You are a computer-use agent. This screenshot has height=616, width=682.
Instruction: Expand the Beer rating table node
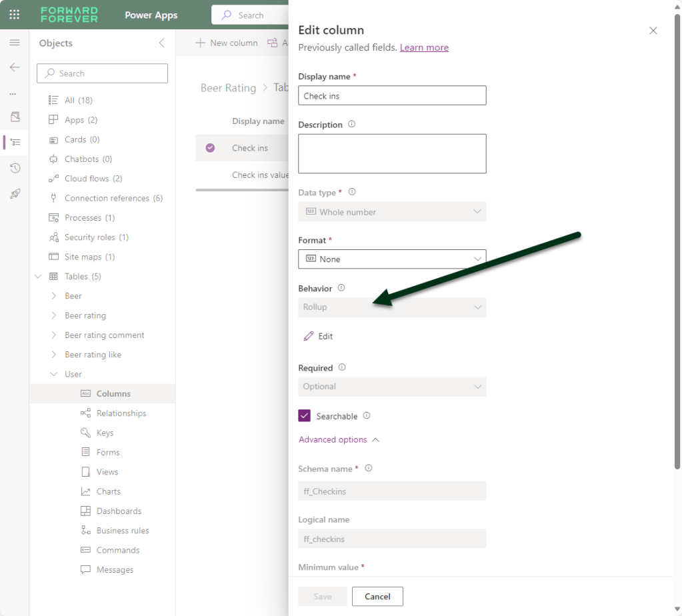coord(54,315)
